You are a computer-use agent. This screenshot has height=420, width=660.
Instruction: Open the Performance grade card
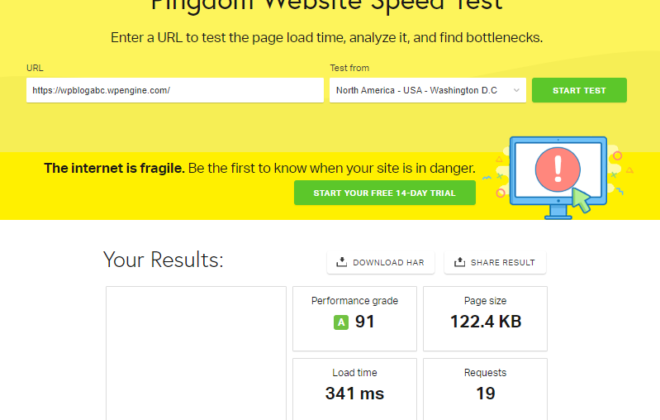coord(354,319)
